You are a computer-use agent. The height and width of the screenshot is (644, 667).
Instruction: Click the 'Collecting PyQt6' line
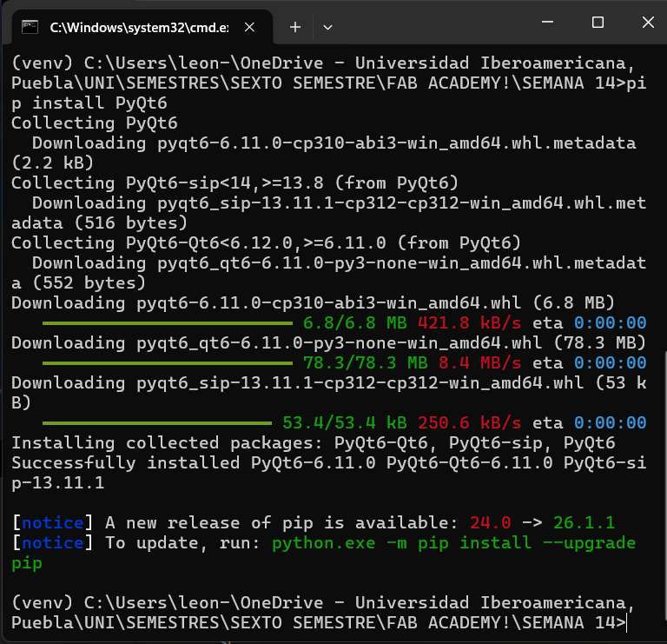(x=95, y=123)
